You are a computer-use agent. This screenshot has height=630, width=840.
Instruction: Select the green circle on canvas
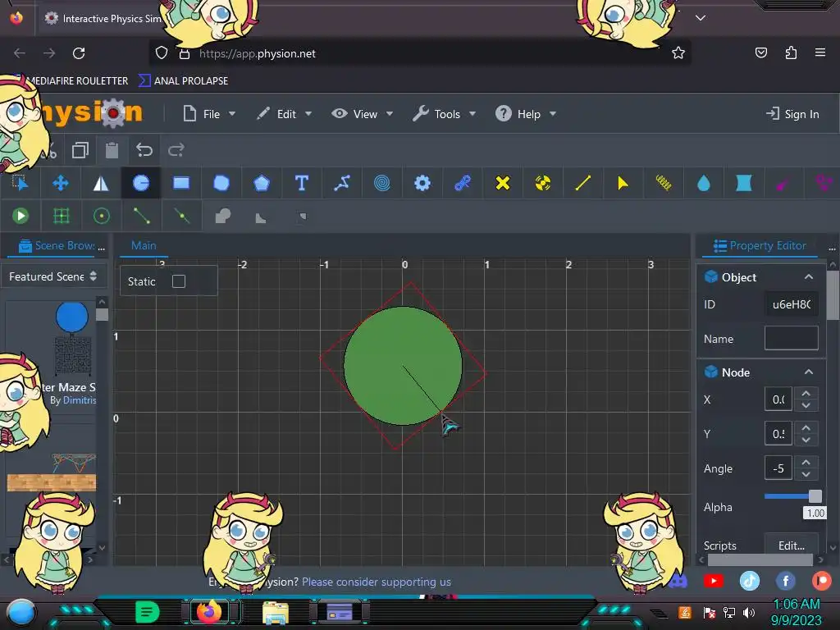(403, 366)
